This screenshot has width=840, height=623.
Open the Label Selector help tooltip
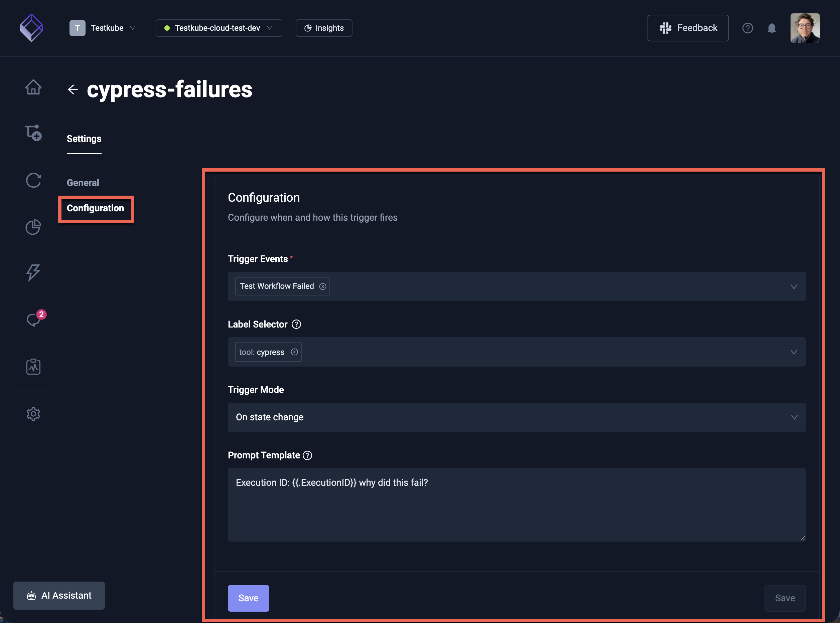[x=297, y=324]
